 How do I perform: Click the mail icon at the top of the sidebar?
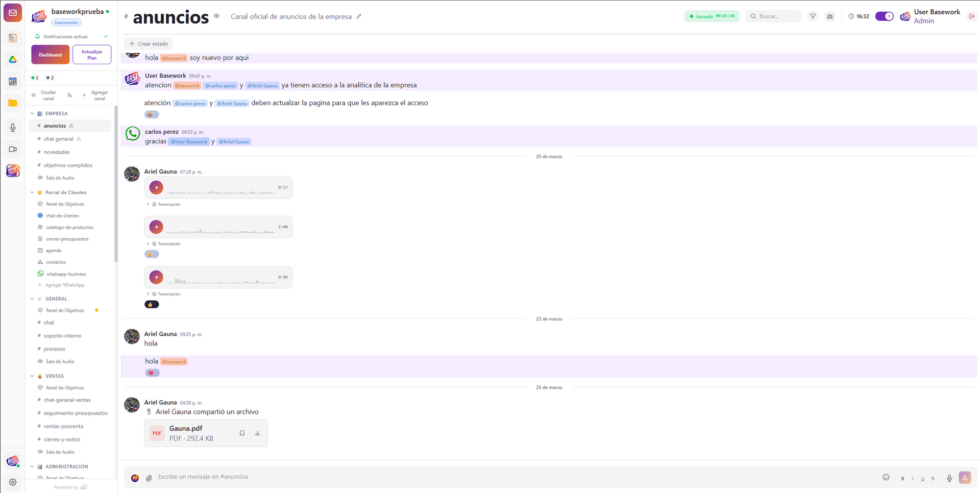pos(12,12)
